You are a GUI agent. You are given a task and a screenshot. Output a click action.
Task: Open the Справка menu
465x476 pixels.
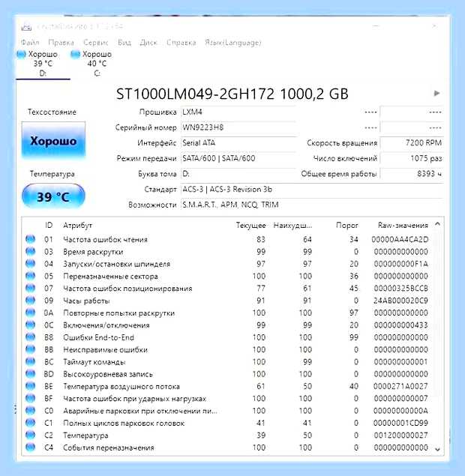[181, 42]
